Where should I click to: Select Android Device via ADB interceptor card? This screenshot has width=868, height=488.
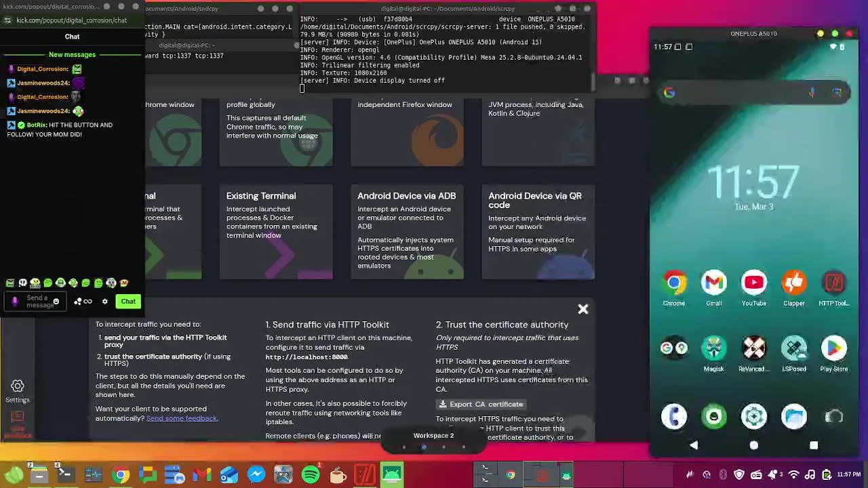click(x=407, y=230)
